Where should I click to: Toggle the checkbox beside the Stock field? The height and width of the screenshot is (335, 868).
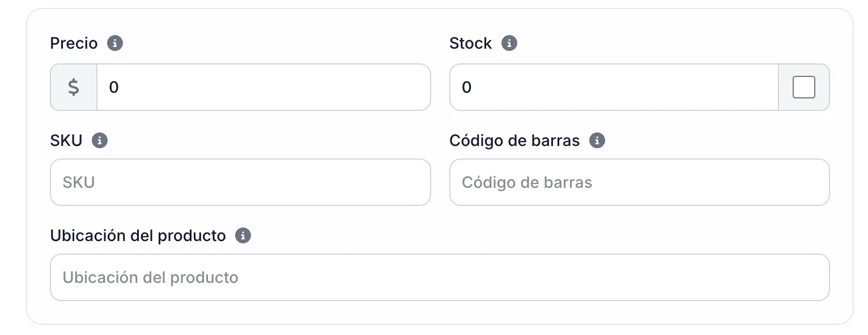coord(803,87)
